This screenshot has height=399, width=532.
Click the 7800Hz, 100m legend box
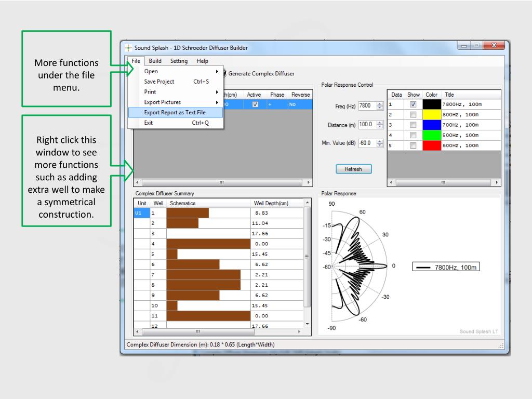click(x=446, y=267)
